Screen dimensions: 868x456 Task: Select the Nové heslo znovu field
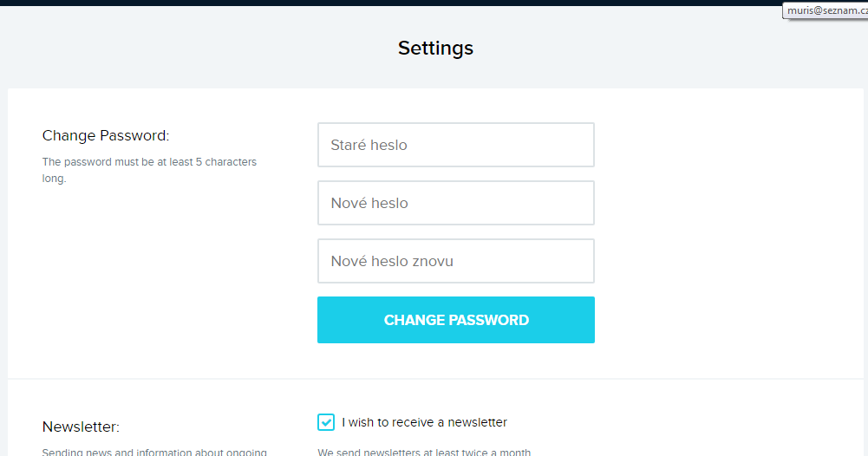click(x=455, y=261)
